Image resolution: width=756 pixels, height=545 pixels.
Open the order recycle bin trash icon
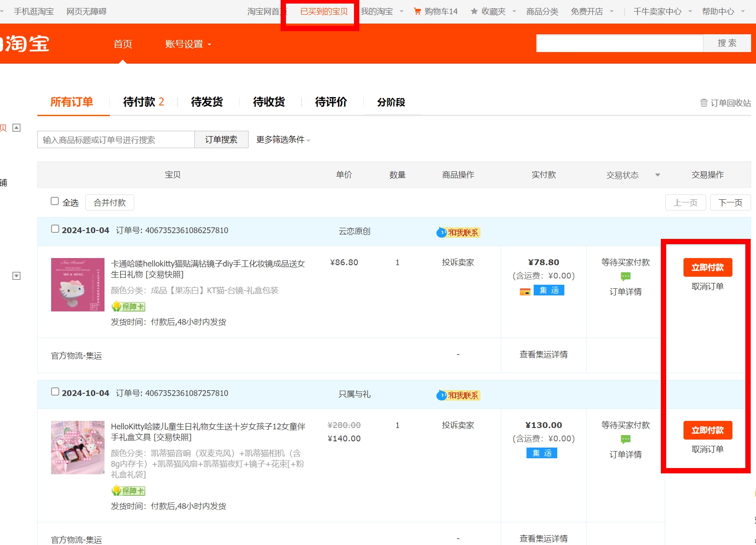click(704, 103)
